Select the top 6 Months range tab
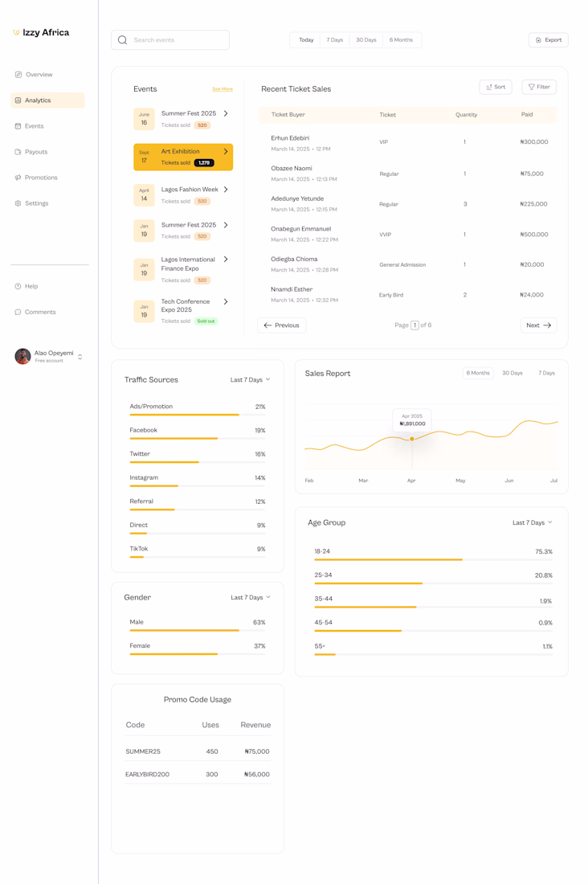The width and height of the screenshot is (588, 884). click(401, 40)
